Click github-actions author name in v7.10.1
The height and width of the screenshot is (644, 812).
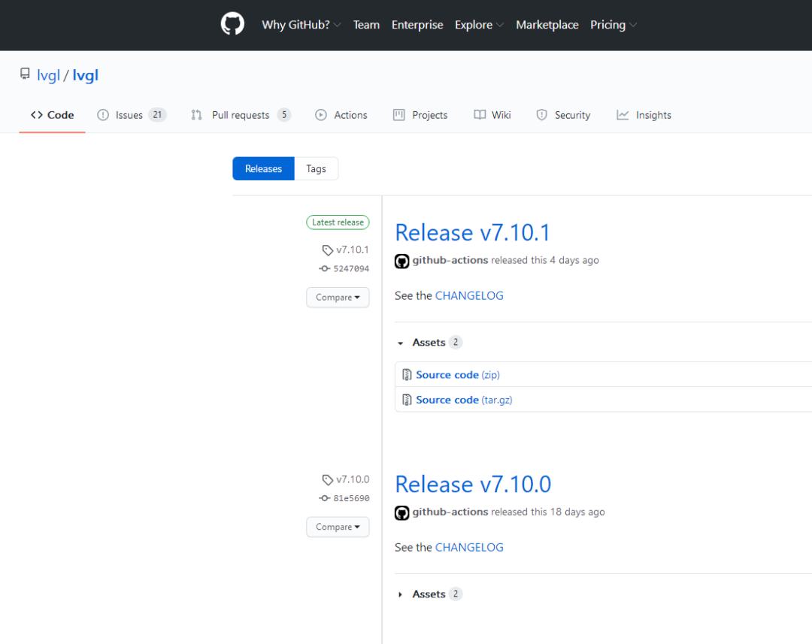tap(450, 260)
